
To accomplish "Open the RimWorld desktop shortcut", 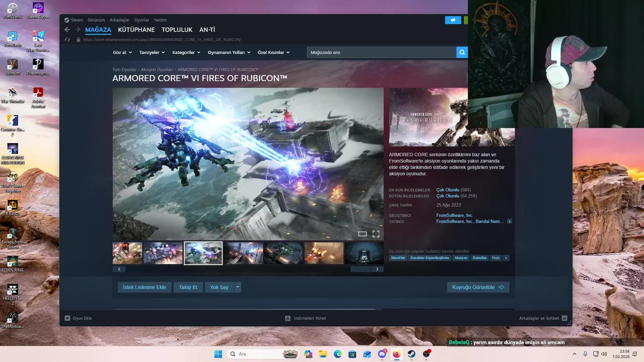I will (13, 11).
